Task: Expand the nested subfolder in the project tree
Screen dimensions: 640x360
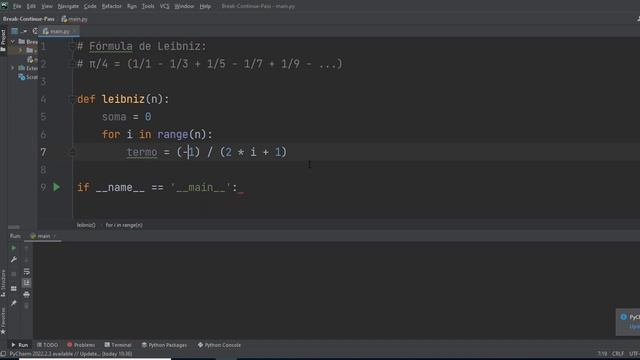Action: tap(20, 50)
